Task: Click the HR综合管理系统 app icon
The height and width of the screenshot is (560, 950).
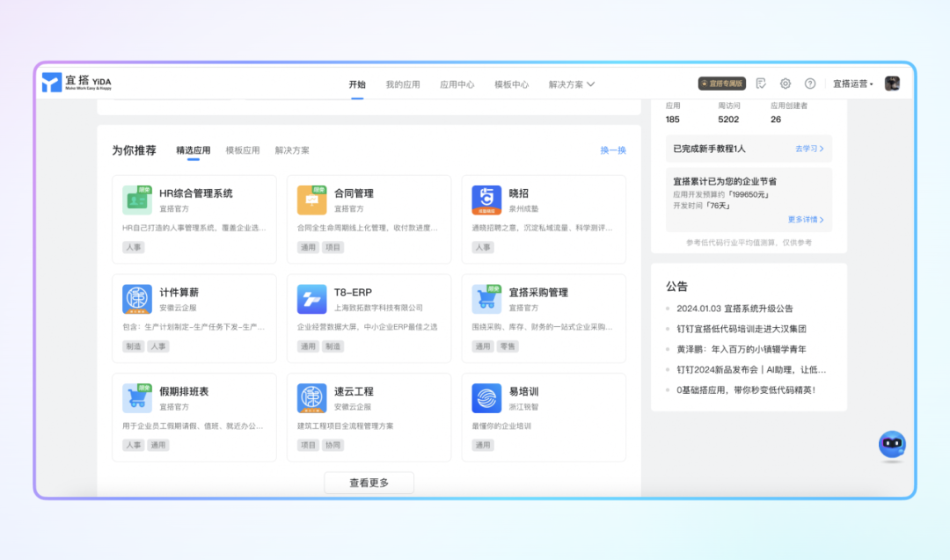Action: (x=136, y=200)
